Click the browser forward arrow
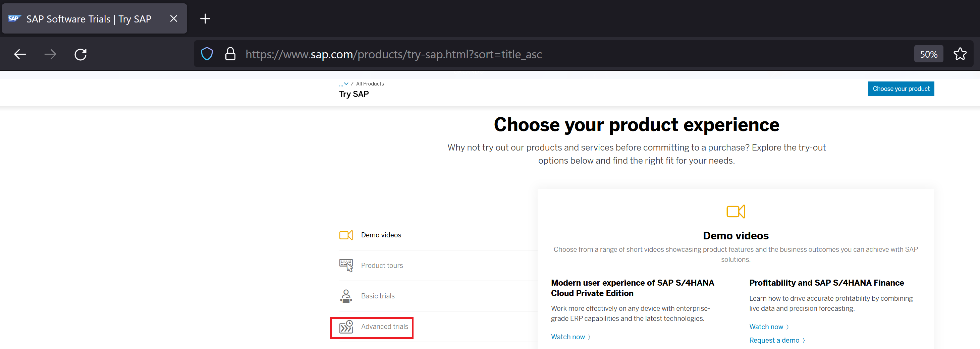 pyautogui.click(x=50, y=54)
